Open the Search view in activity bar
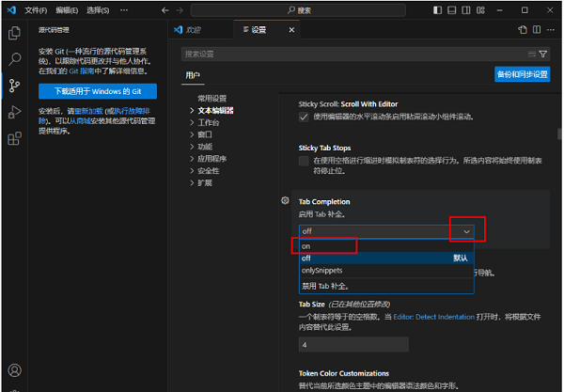 (14, 59)
